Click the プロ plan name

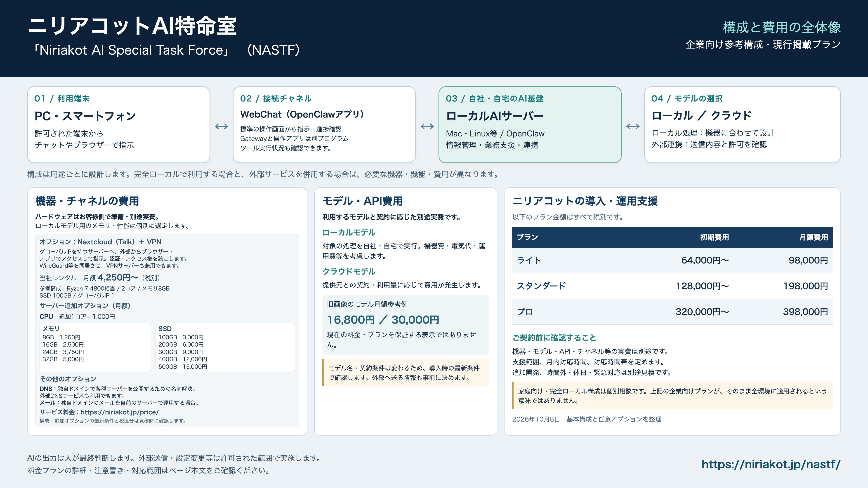[x=525, y=312]
